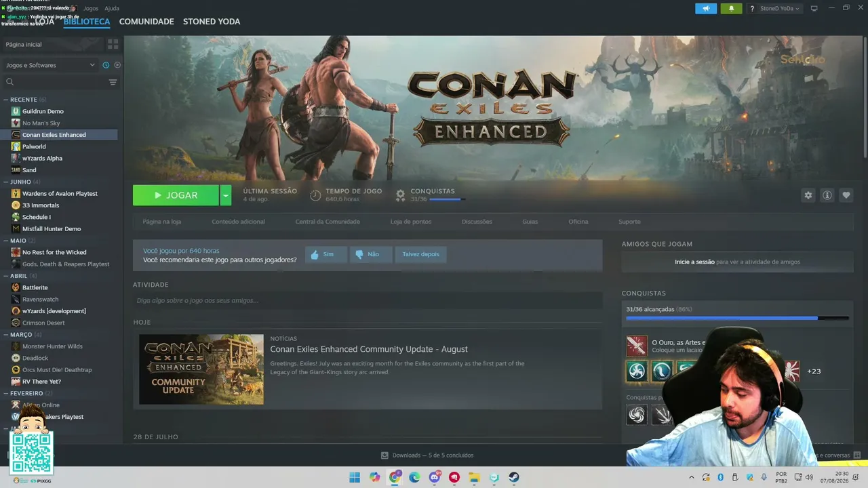Open Conan Exiles Enhanced Community Update - August

(x=369, y=349)
